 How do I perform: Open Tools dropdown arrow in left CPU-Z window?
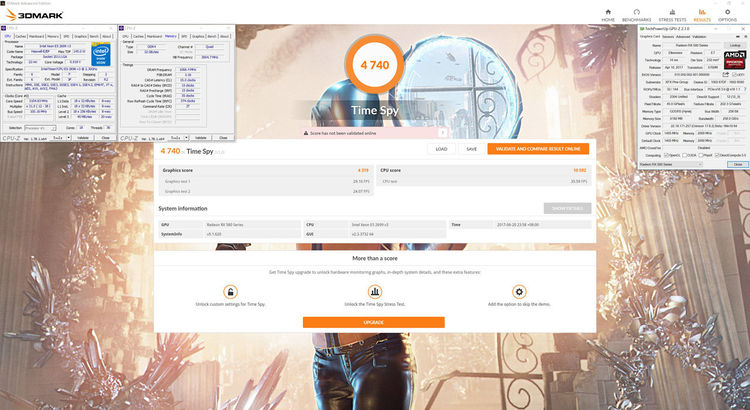coord(69,138)
